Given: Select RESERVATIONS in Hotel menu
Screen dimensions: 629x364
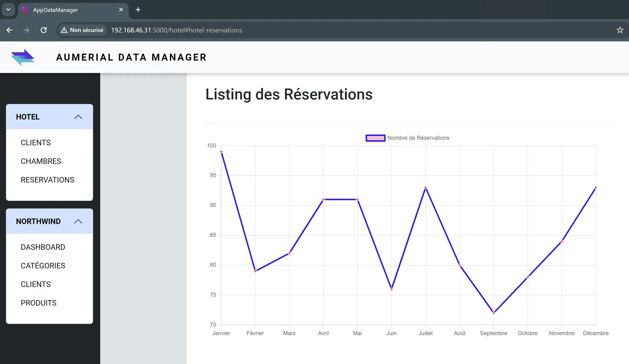Looking at the screenshot, I should (x=47, y=180).
